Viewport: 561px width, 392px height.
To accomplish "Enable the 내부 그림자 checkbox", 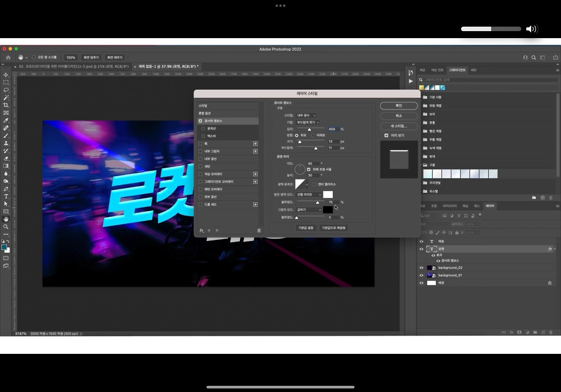I will click(200, 151).
